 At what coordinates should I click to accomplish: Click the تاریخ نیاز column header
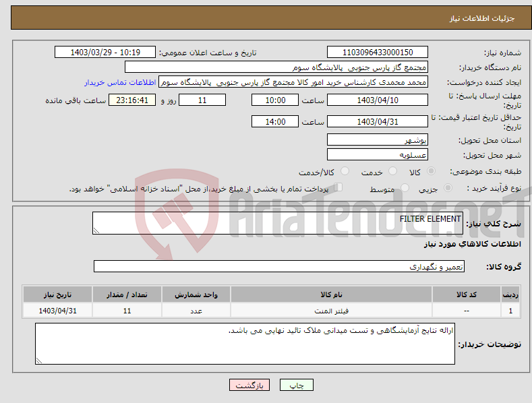tap(58, 294)
